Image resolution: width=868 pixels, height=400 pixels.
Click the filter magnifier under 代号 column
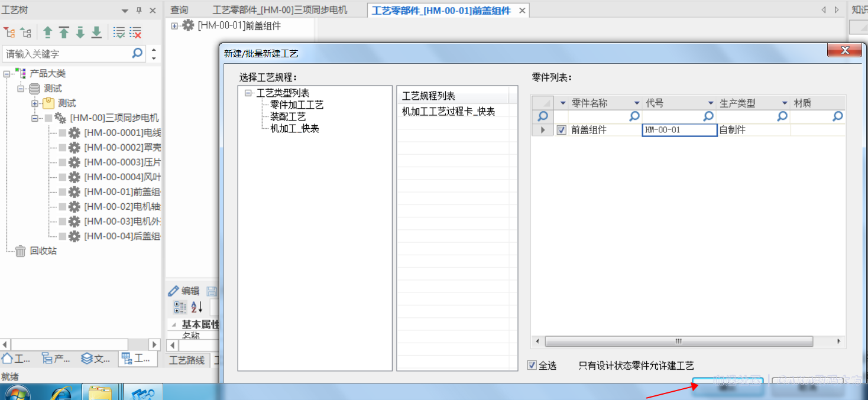point(708,116)
